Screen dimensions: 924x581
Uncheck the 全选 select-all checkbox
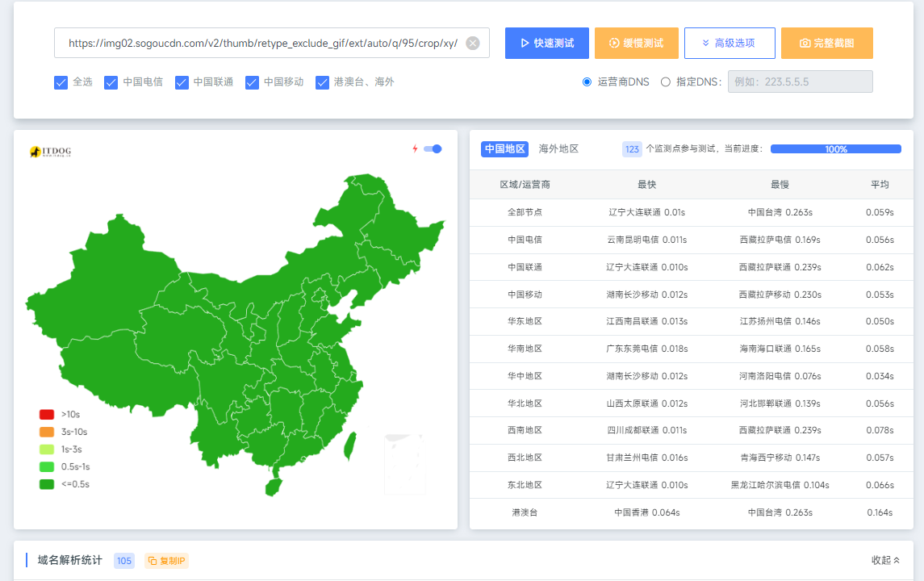click(61, 82)
